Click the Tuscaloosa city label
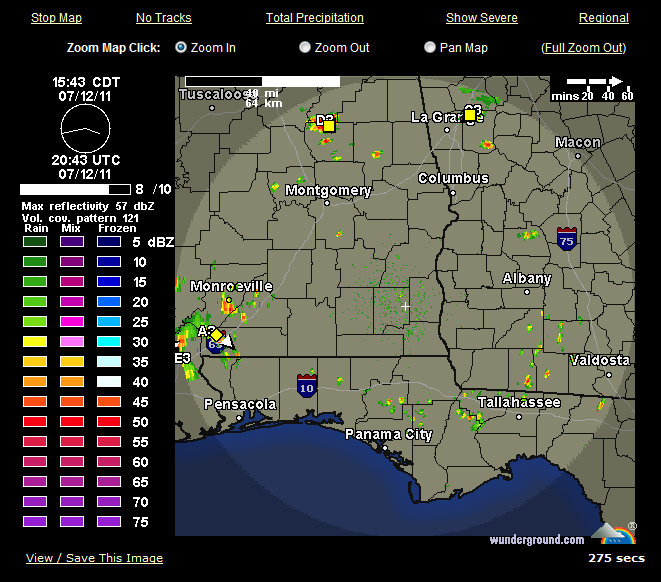Viewport: 661px width, 582px height. [218, 94]
